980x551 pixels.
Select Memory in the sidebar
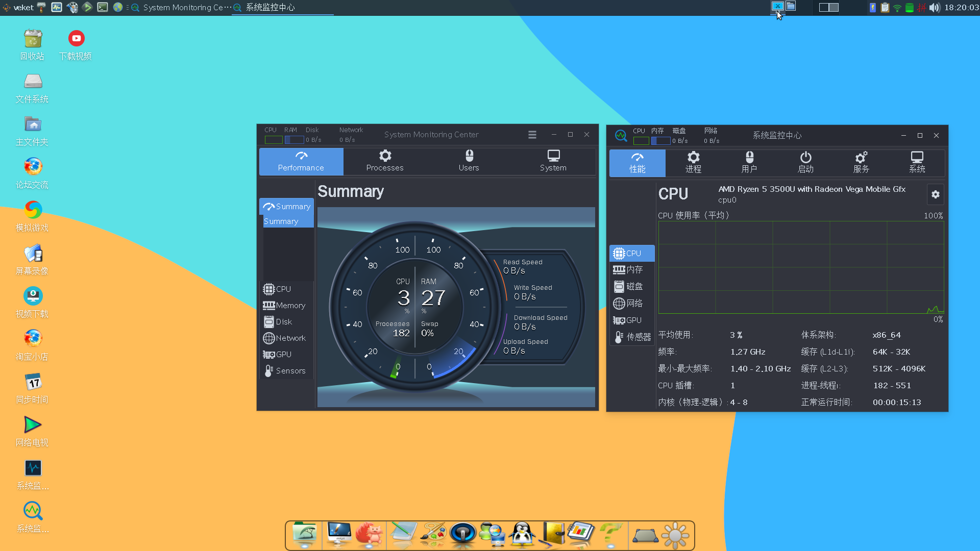(290, 306)
